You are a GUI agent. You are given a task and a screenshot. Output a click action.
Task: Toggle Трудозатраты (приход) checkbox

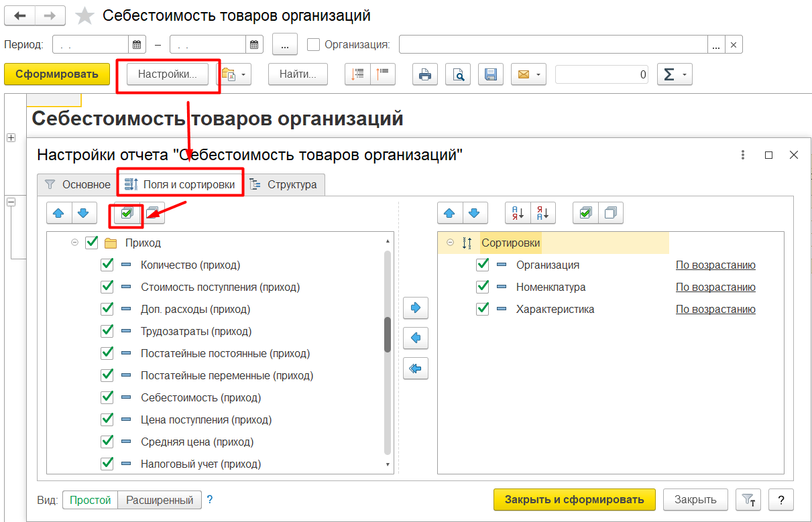point(107,331)
